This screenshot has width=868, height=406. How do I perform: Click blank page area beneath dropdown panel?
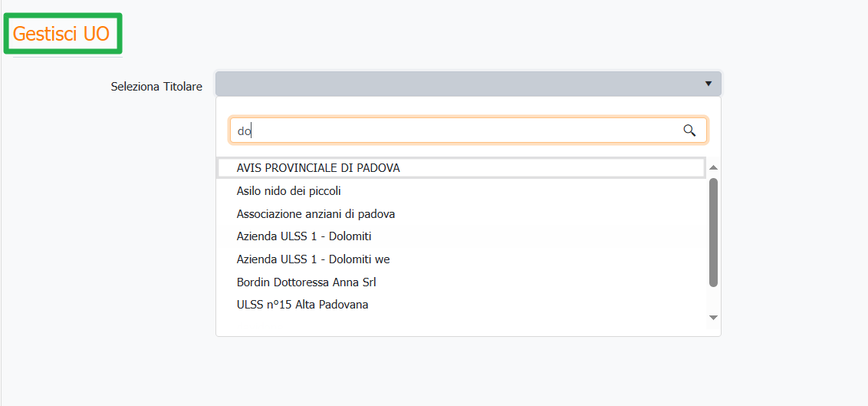pyautogui.click(x=460, y=372)
